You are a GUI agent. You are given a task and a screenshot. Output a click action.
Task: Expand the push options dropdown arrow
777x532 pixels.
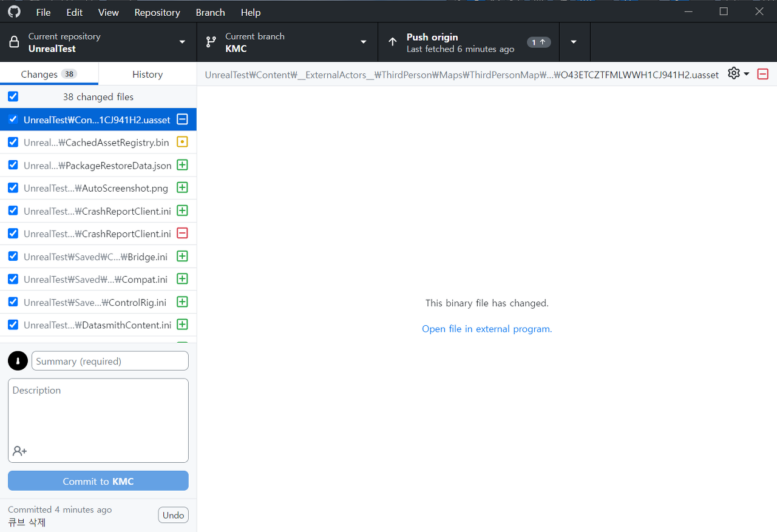[574, 42]
